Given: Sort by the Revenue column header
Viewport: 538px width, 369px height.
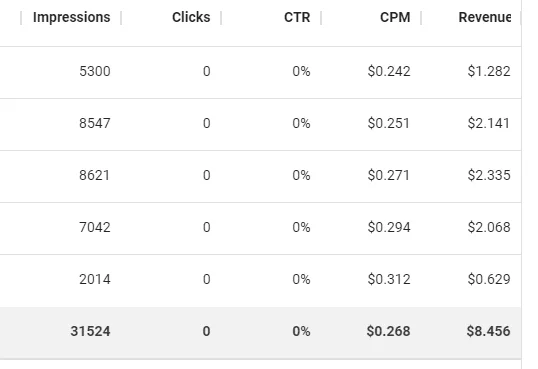Looking at the screenshot, I should pos(485,17).
